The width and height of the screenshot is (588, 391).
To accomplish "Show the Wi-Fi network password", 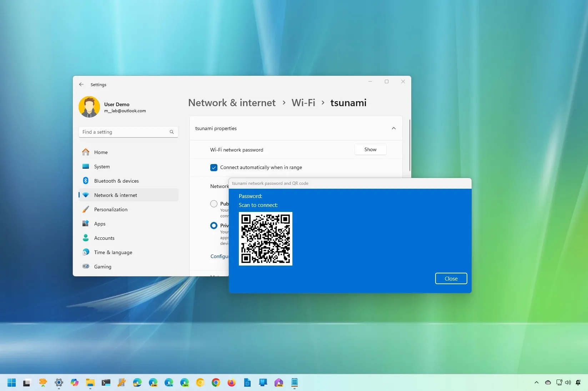I will point(370,149).
